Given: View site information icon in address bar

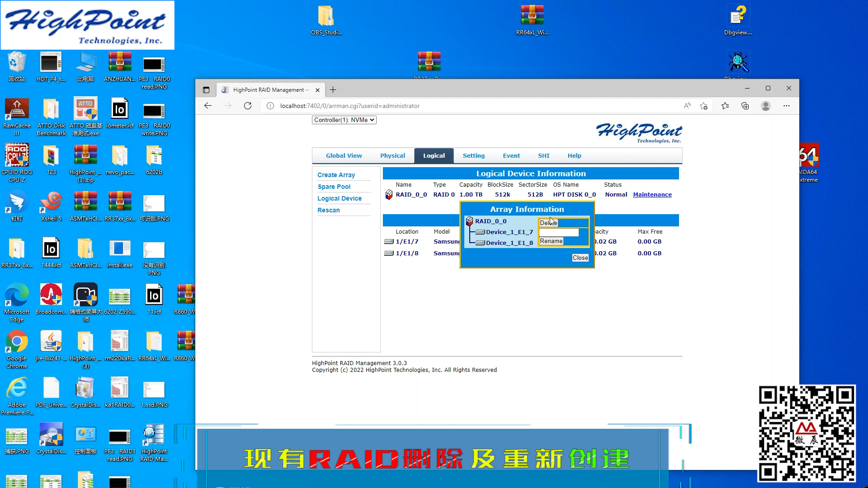Looking at the screenshot, I should click(x=270, y=106).
